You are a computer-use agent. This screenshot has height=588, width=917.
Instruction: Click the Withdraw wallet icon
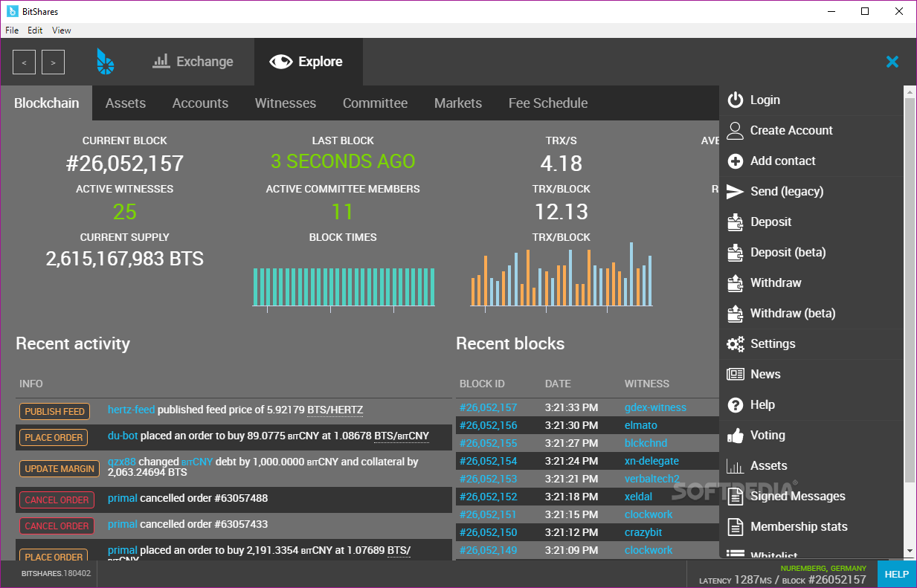coord(736,283)
